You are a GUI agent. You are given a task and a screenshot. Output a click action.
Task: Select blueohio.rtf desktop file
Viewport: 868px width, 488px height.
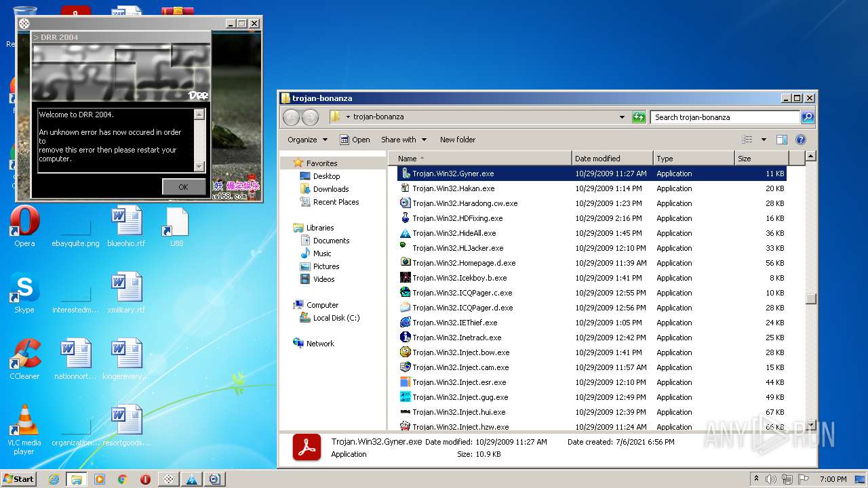126,226
